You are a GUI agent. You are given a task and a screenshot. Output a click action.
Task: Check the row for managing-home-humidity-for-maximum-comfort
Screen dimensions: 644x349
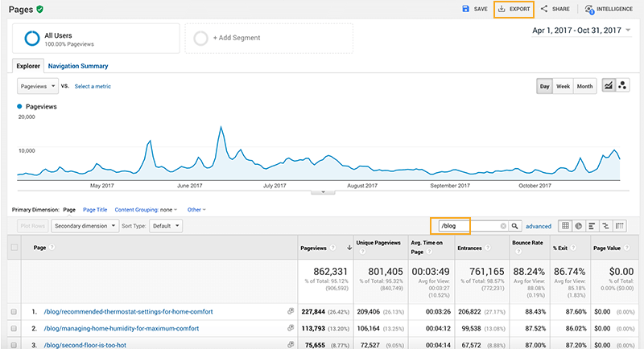(14, 329)
